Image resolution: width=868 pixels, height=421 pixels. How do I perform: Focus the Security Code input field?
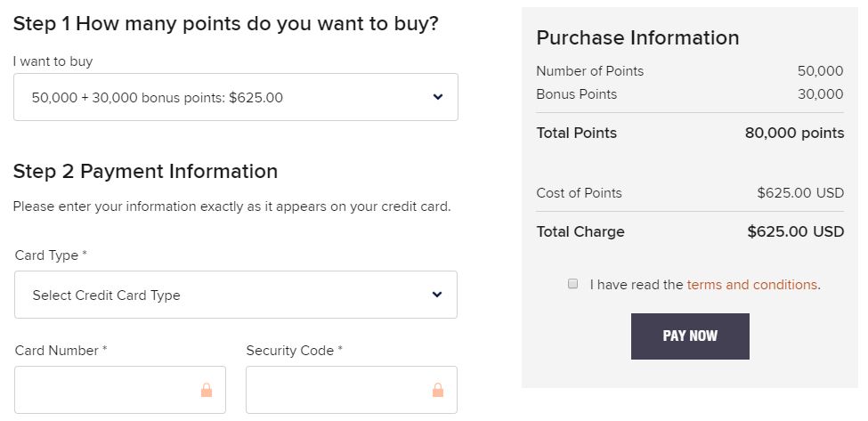338,390
